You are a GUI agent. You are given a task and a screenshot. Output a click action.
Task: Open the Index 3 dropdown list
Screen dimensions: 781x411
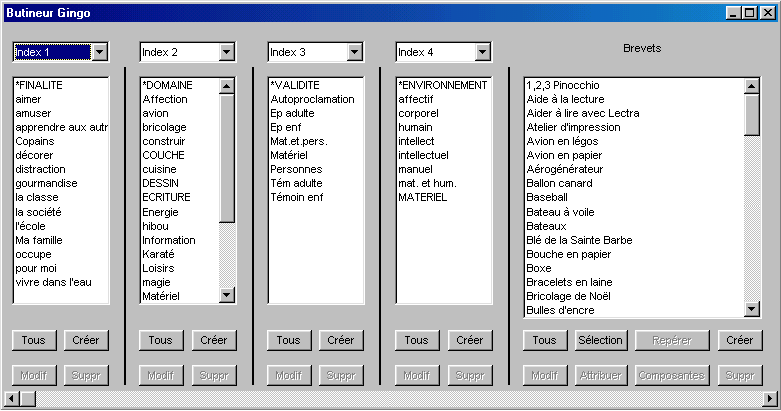coord(355,52)
